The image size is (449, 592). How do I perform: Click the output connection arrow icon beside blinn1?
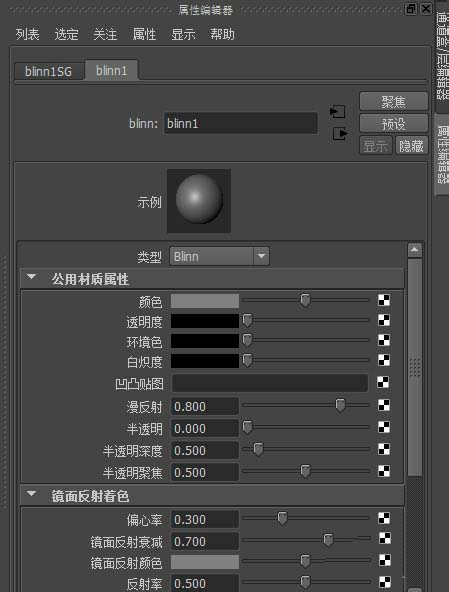coord(340,134)
